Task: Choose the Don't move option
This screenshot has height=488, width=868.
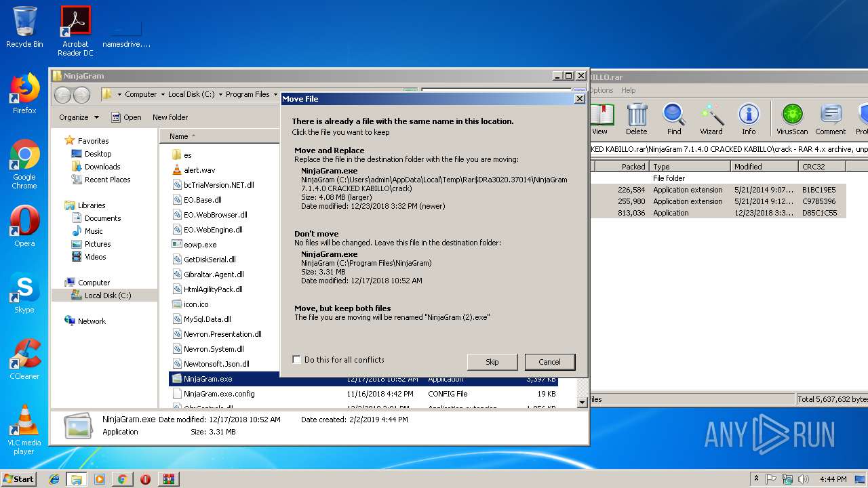Action: click(x=433, y=257)
